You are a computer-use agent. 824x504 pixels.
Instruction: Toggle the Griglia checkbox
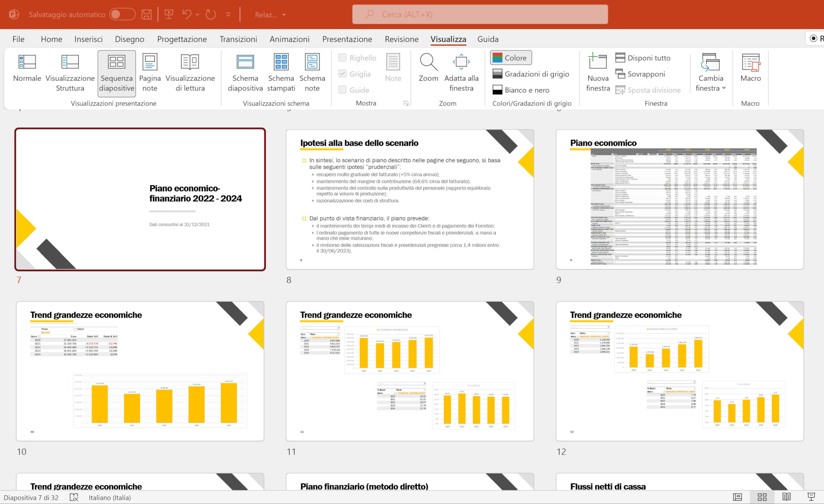click(x=342, y=73)
